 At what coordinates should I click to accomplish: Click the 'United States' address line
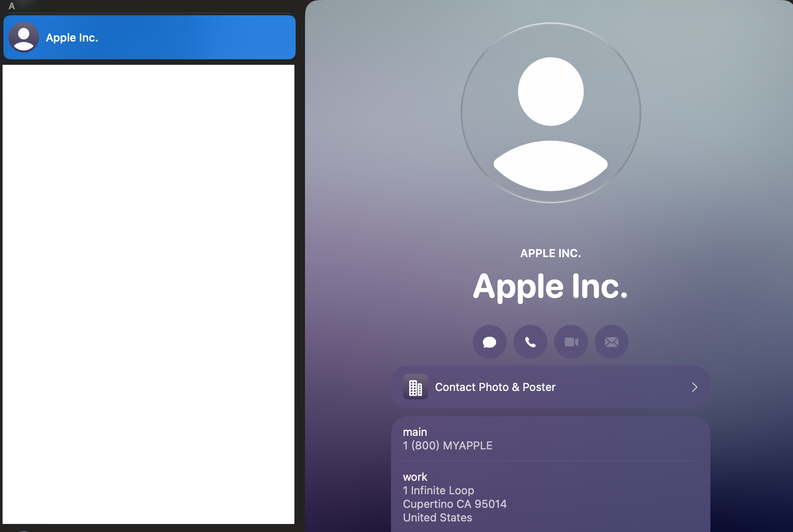[438, 518]
